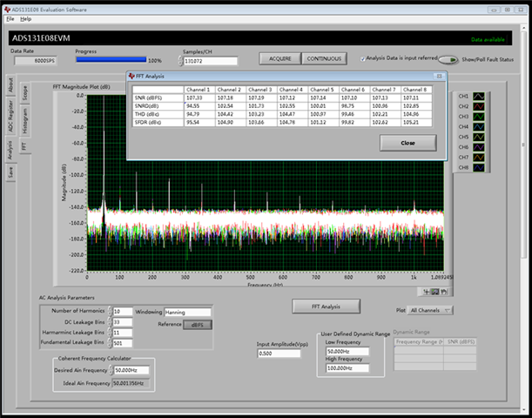Switch to the ADC Register tab
The image size is (532, 418).
(x=10, y=116)
